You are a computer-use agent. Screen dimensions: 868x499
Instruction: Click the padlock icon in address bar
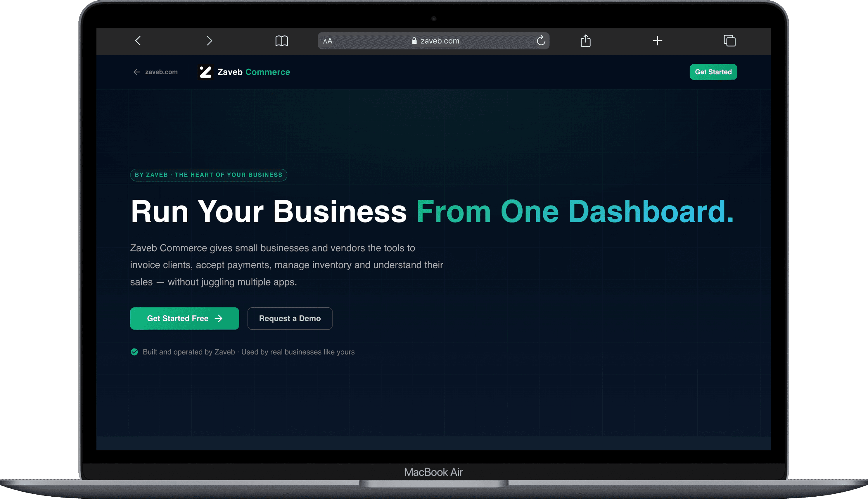click(x=414, y=41)
